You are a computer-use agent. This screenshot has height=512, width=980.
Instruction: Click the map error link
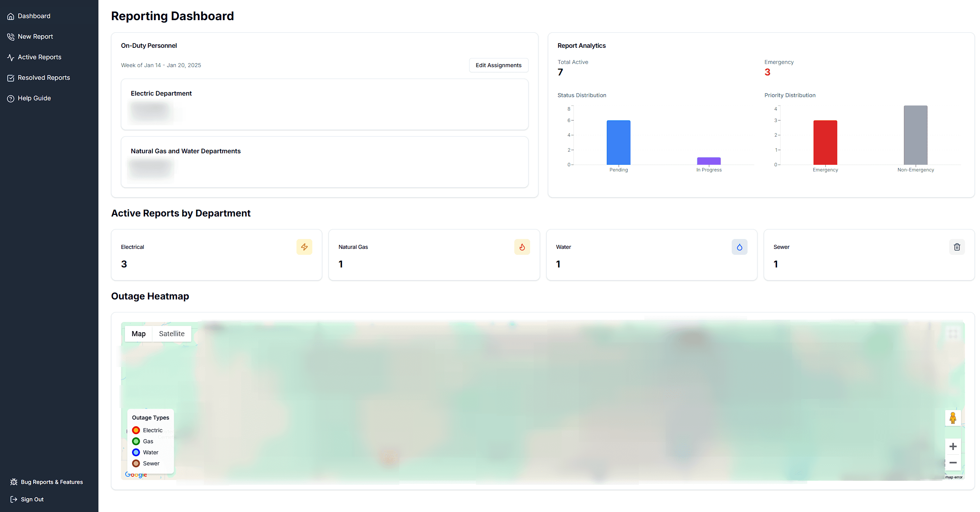tap(954, 477)
